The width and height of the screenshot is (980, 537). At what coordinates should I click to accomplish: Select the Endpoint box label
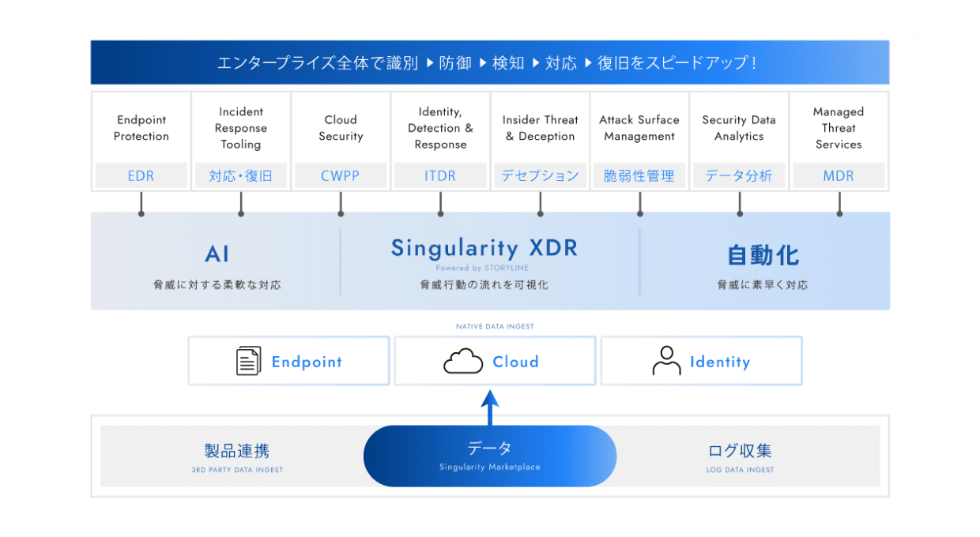click(307, 362)
